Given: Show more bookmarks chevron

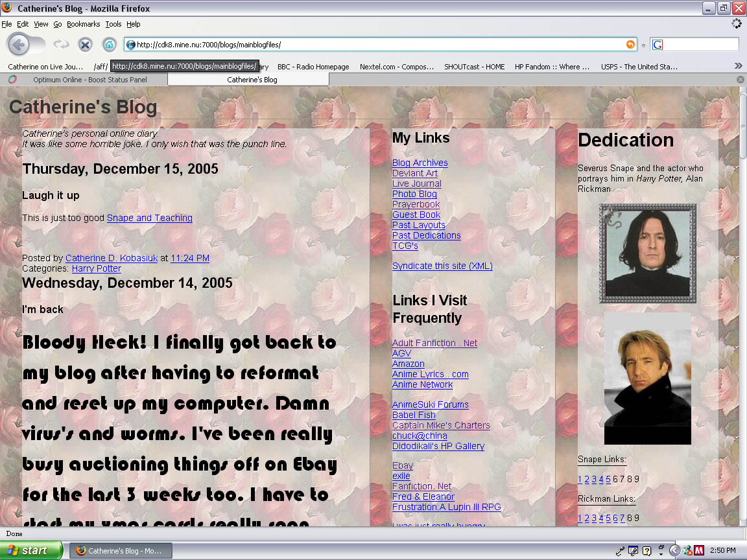Looking at the screenshot, I should [738, 65].
